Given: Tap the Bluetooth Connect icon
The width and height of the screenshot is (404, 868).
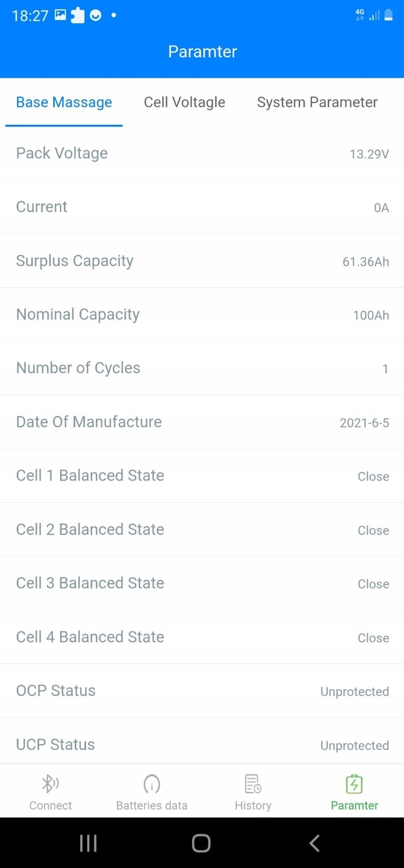Looking at the screenshot, I should pos(50,784).
